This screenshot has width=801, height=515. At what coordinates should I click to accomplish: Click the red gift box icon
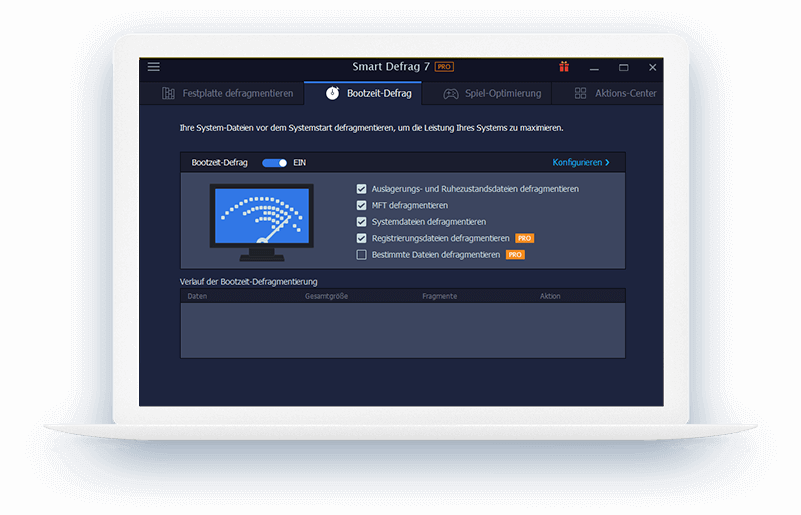[x=564, y=67]
